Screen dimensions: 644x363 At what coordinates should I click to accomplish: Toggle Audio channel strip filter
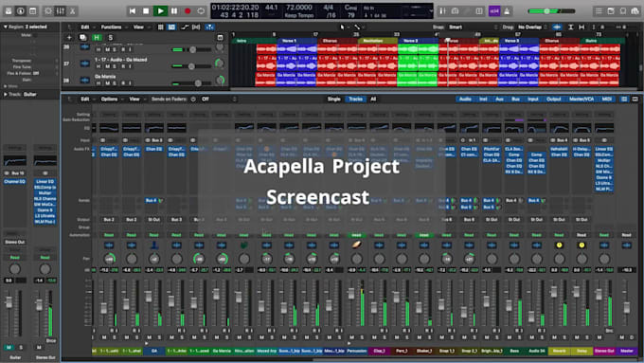tap(465, 100)
